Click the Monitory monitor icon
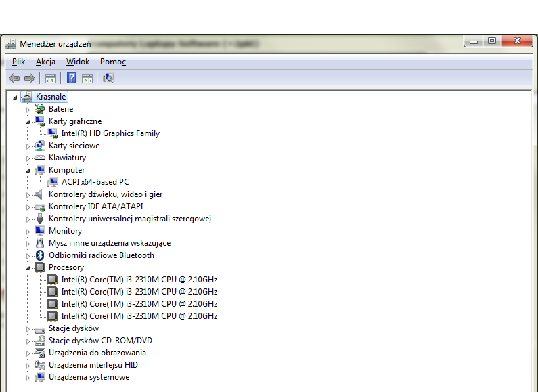Image resolution: width=538 pixels, height=392 pixels. tap(40, 231)
